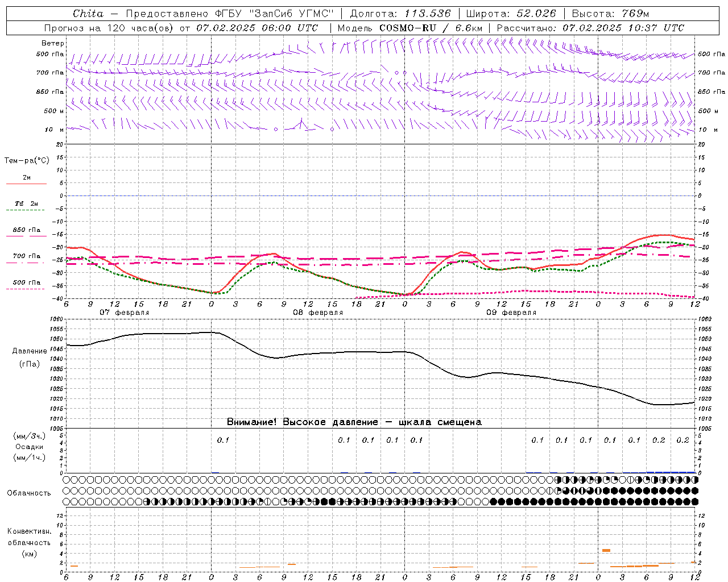Click the 'Конвективн.' label
The width and height of the screenshot is (728, 582).
[29, 531]
